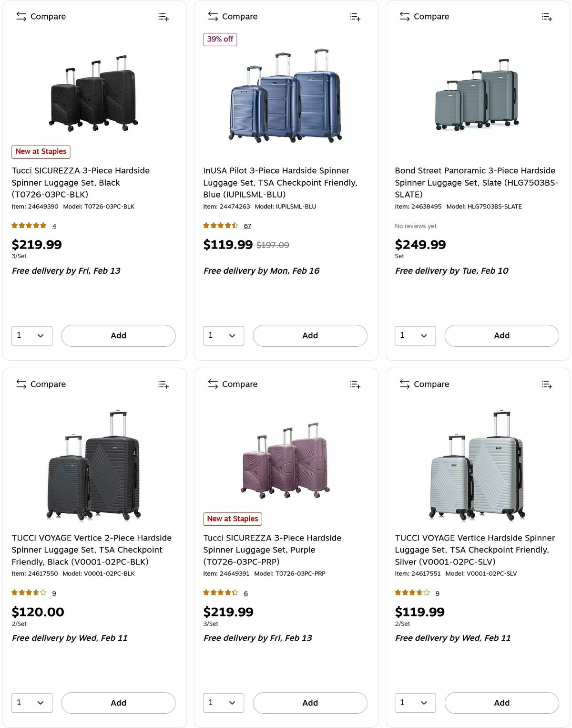Click the compare arrows icon on InUSA Pilot card
The image size is (572, 728).
(x=213, y=16)
